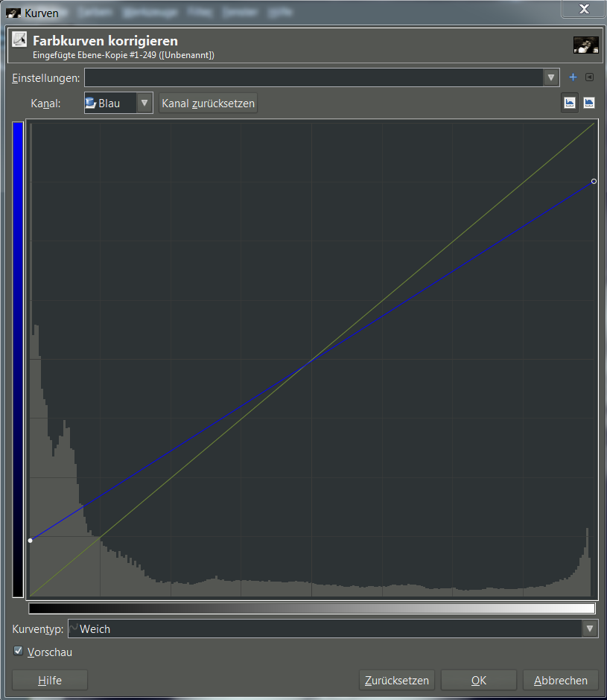607x700 pixels.
Task: Expand the Einstellungen presets dropdown arrow
Action: tap(551, 77)
